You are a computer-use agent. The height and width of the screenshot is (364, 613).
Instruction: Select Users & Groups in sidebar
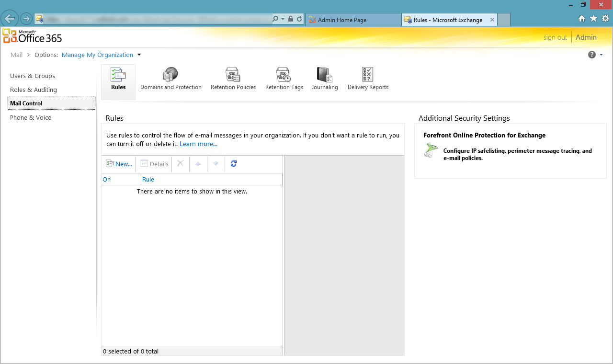pos(33,76)
